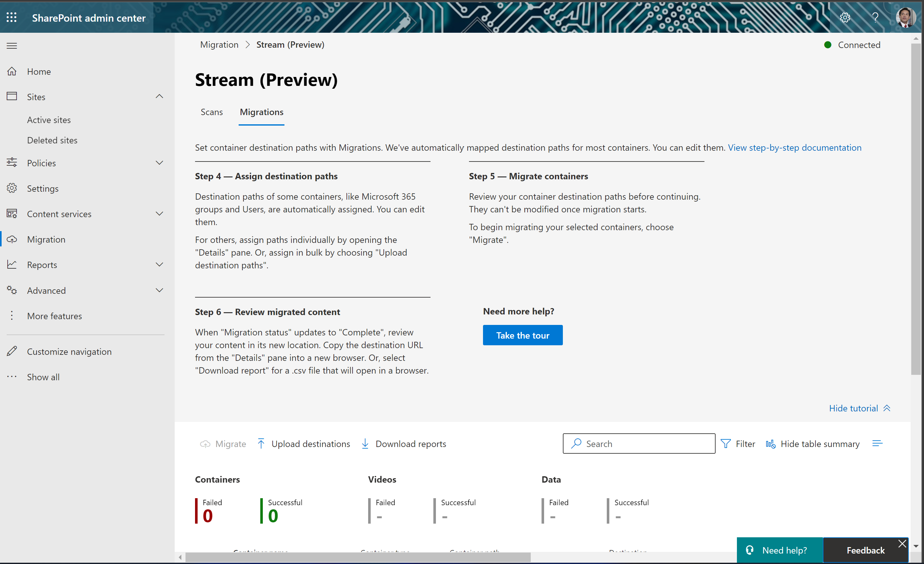Screen dimensions: 924x564
Task: Collapse the Sites navigation section
Action: coord(159,97)
